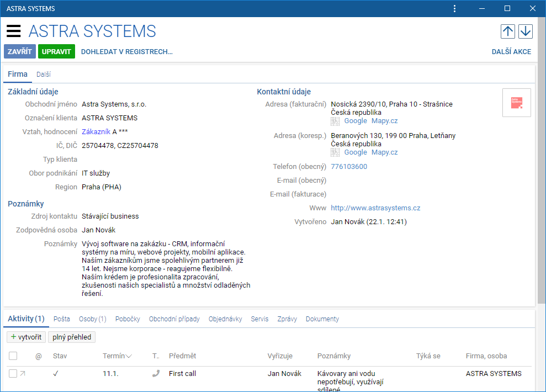
Task: Call phone number 776103600
Action: (349, 166)
